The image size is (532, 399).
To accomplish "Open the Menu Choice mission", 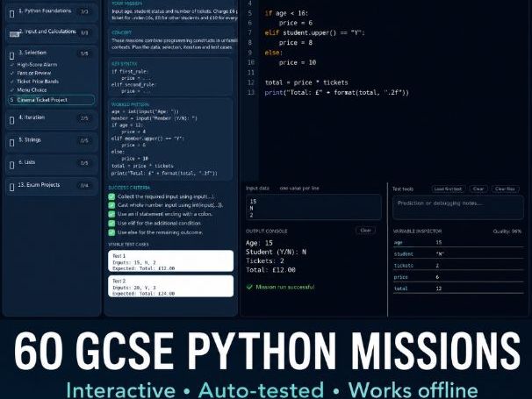I will coord(32,89).
